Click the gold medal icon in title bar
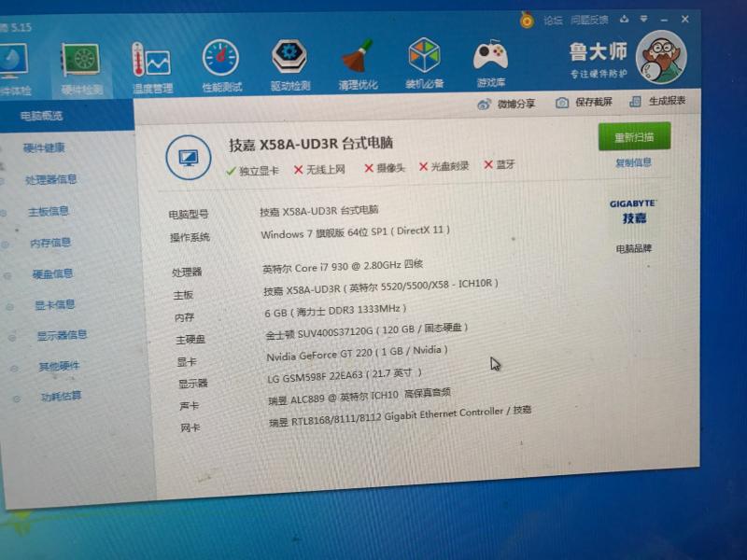 (x=527, y=20)
